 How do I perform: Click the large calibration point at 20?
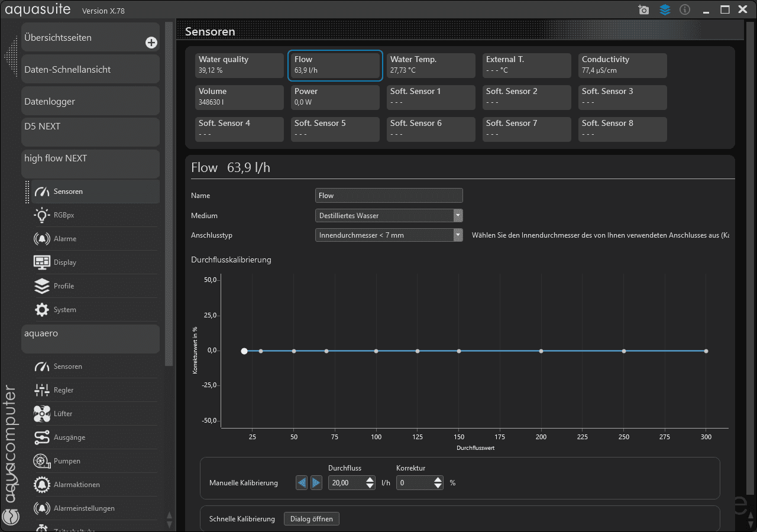244,351
